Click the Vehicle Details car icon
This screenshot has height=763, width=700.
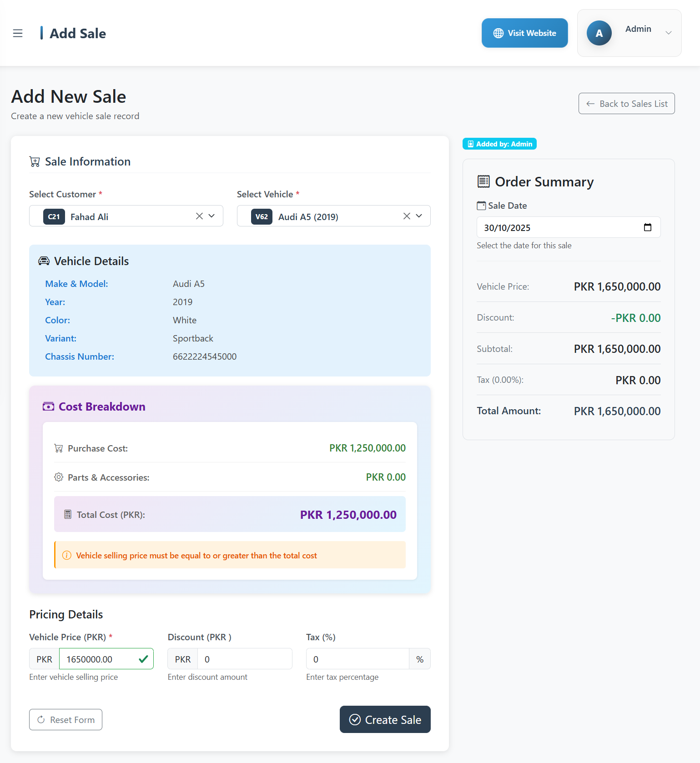click(44, 261)
